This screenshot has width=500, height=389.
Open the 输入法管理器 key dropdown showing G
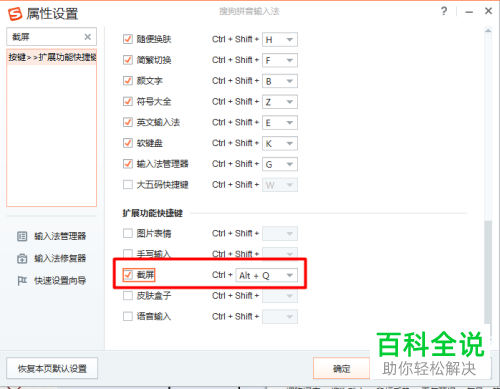tap(280, 164)
